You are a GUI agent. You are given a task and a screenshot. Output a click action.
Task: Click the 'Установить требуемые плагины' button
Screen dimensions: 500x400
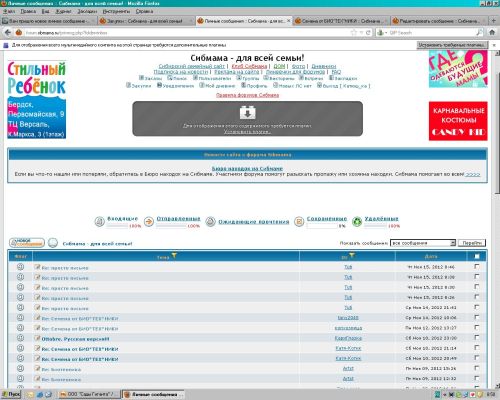point(452,45)
